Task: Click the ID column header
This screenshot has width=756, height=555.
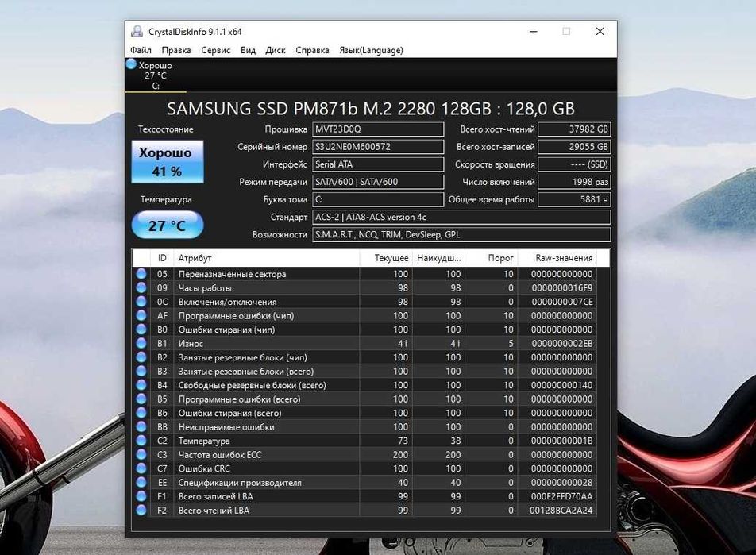Action: click(162, 258)
